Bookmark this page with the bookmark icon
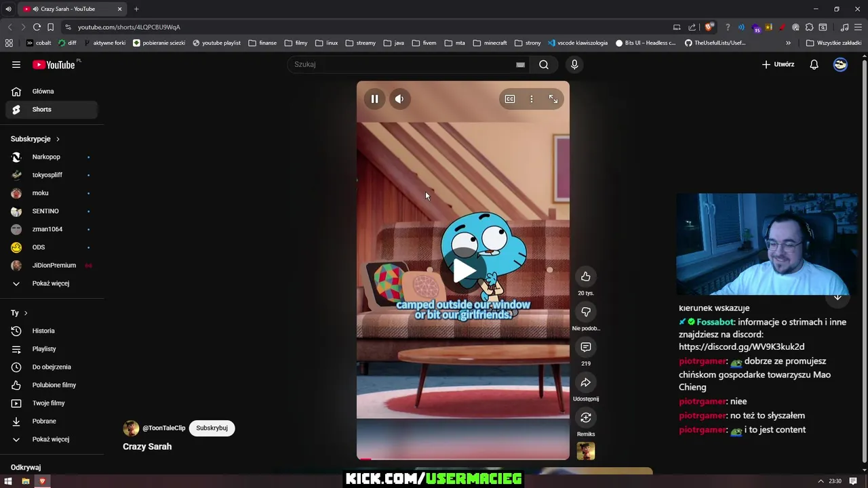 50,27
